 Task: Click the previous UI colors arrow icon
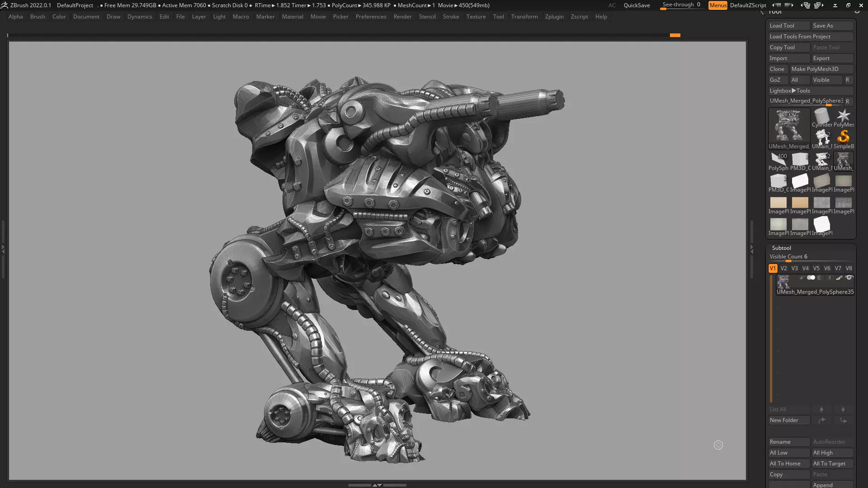(x=776, y=5)
